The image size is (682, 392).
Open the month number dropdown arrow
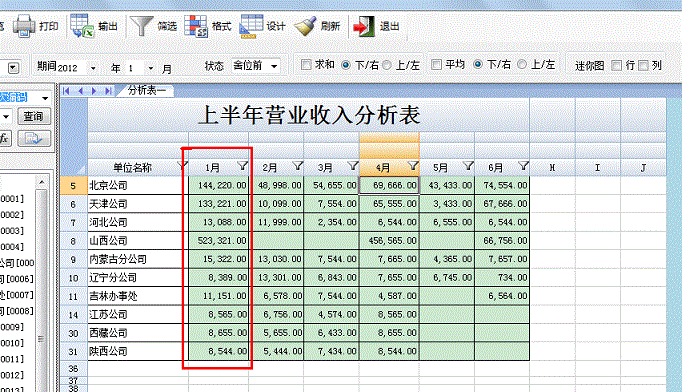(150, 68)
